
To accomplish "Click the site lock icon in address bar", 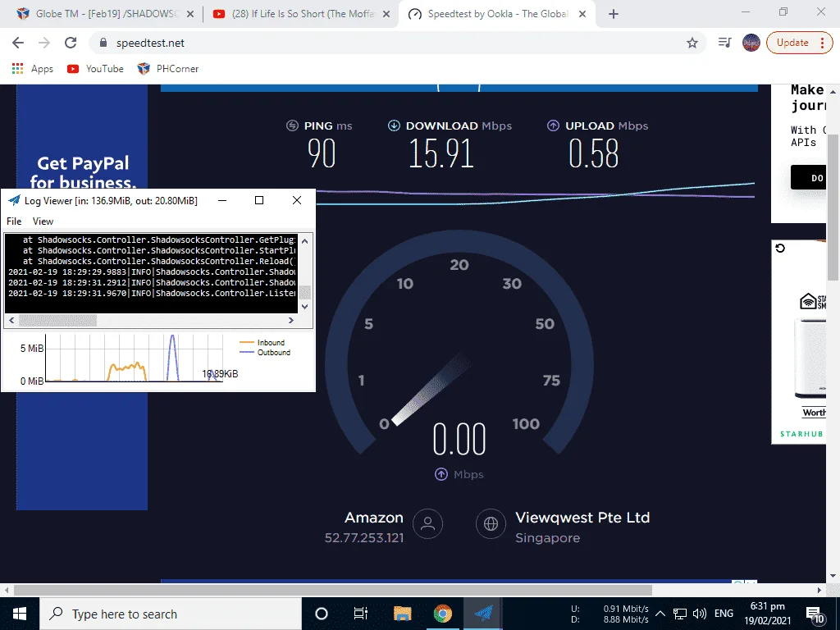I will 103,43.
